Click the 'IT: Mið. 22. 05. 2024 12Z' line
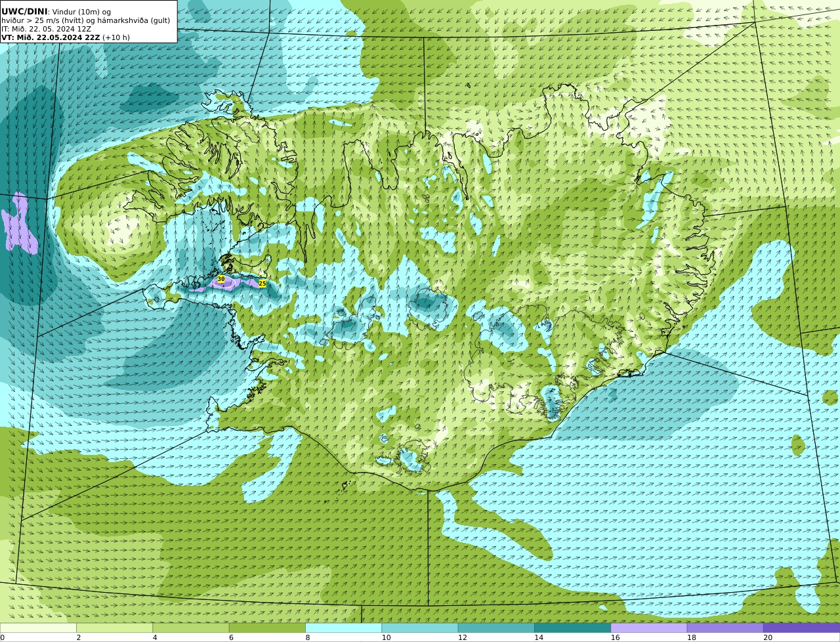The height and width of the screenshot is (642, 840). point(46,29)
